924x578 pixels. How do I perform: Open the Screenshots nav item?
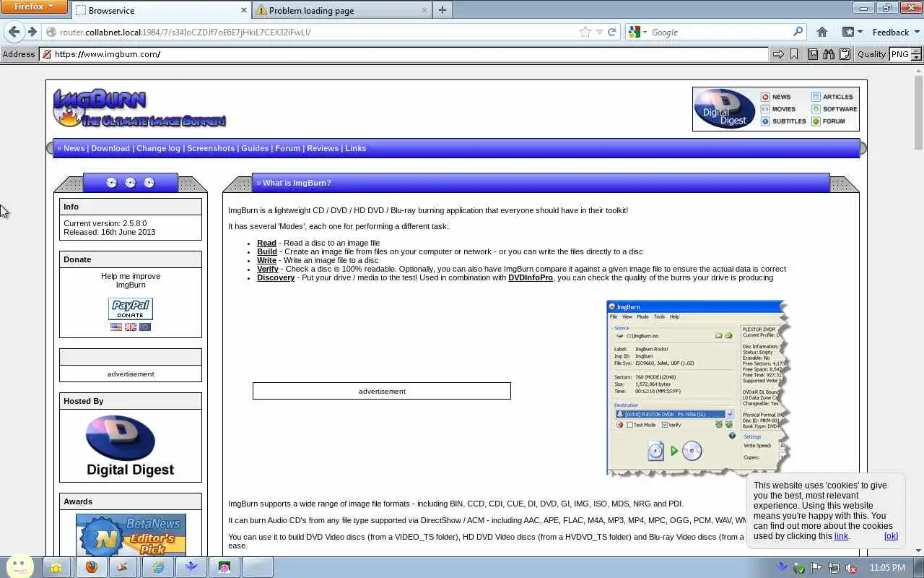tap(211, 148)
